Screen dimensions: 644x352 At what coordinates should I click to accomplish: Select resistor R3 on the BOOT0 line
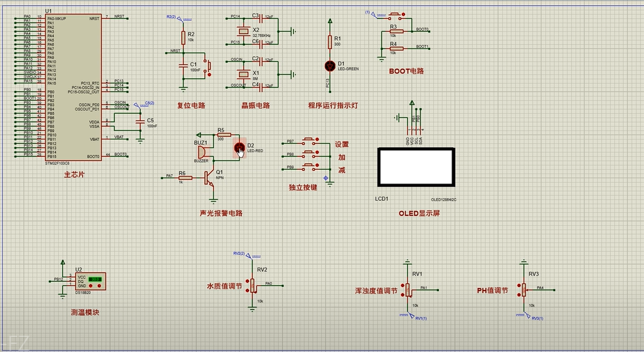point(396,31)
